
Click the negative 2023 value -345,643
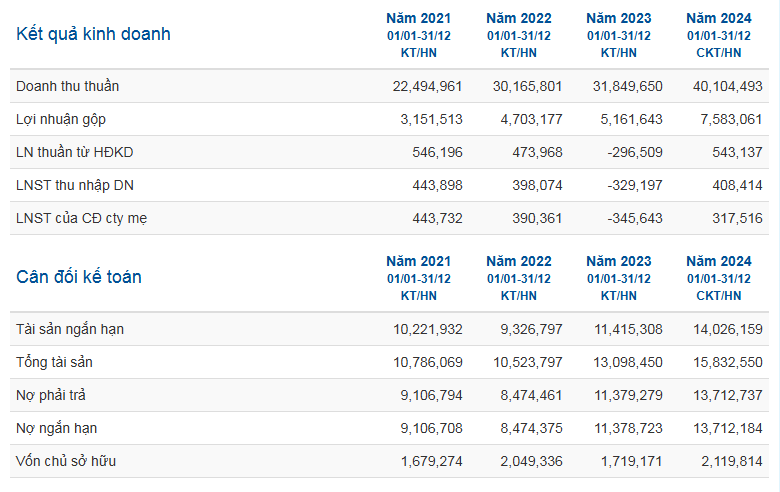coord(632,218)
